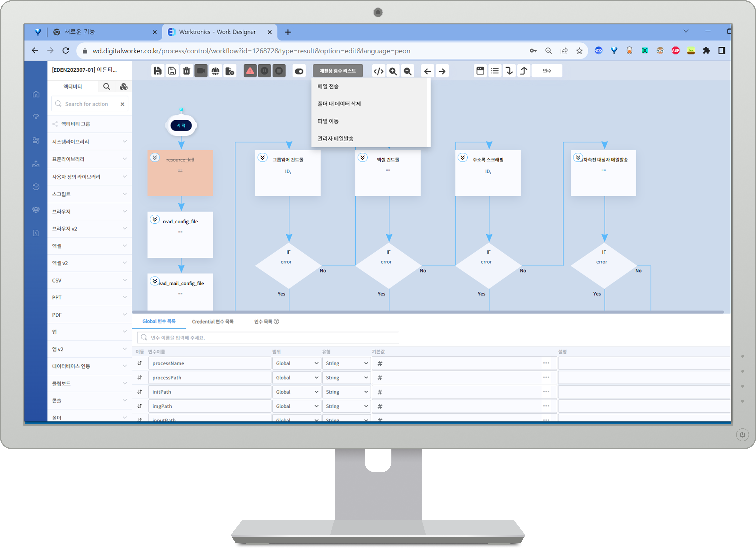This screenshot has height=548, width=756.
Task: Open scope dropdown for processName variable
Action: point(296,363)
